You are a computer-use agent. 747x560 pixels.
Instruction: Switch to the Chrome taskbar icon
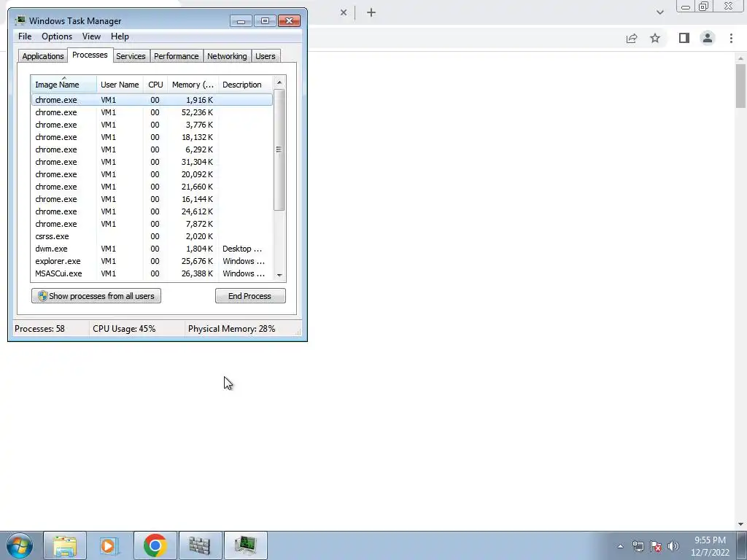pyautogui.click(x=155, y=545)
